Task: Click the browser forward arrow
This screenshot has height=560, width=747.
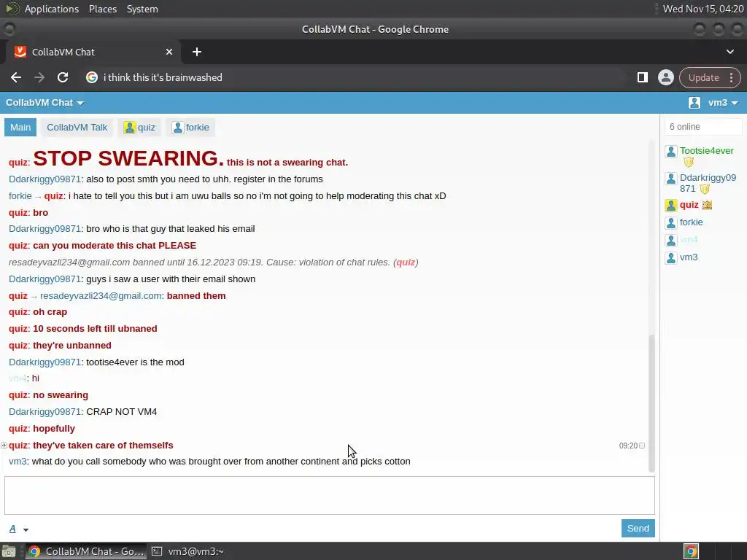Action: 39,77
